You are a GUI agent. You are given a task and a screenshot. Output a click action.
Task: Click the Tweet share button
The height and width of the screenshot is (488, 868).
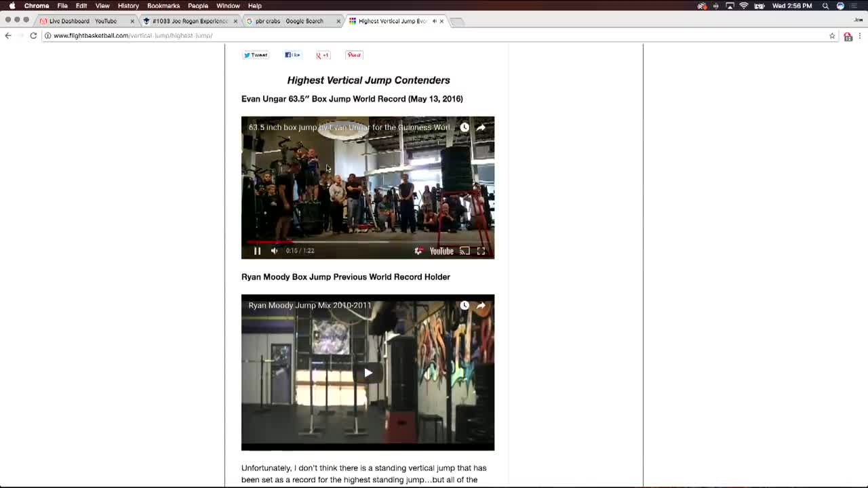pyautogui.click(x=256, y=55)
